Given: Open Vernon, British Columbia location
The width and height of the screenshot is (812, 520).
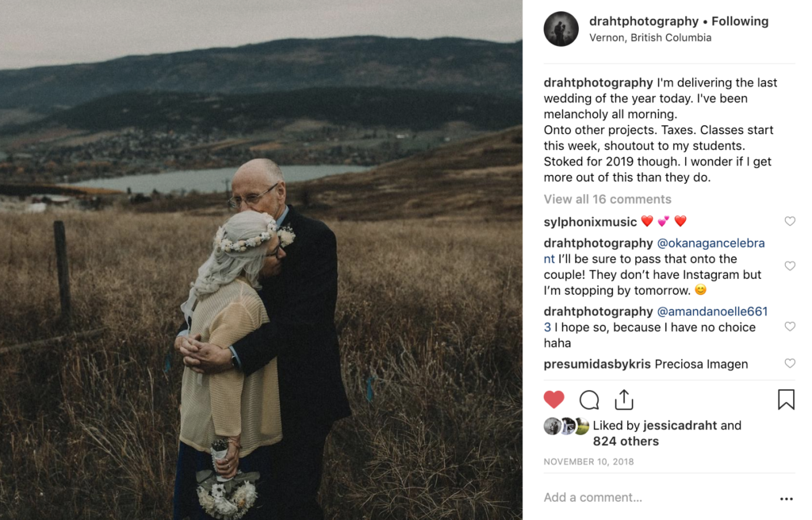Looking at the screenshot, I should click(650, 38).
